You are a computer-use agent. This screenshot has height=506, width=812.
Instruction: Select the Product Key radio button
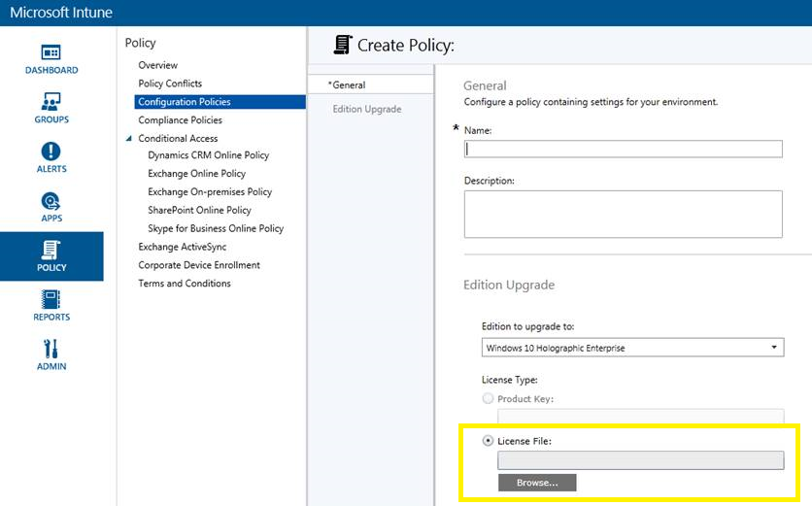[489, 399]
